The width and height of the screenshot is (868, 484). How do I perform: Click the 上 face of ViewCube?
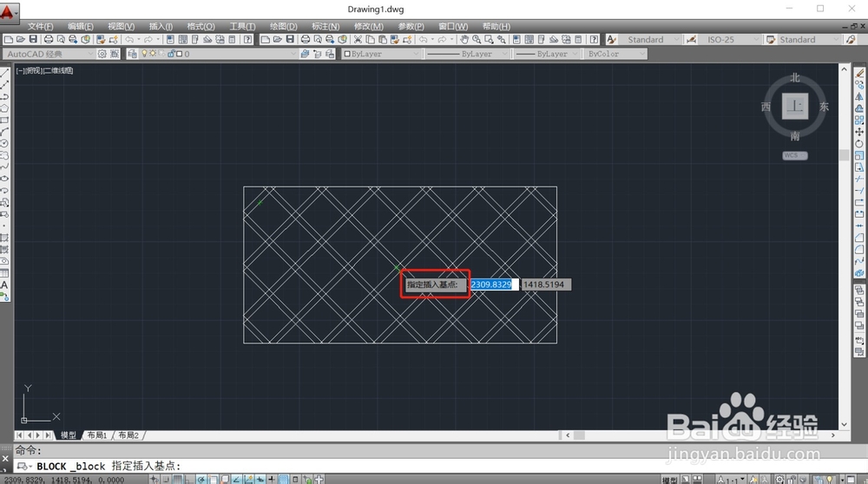click(795, 106)
